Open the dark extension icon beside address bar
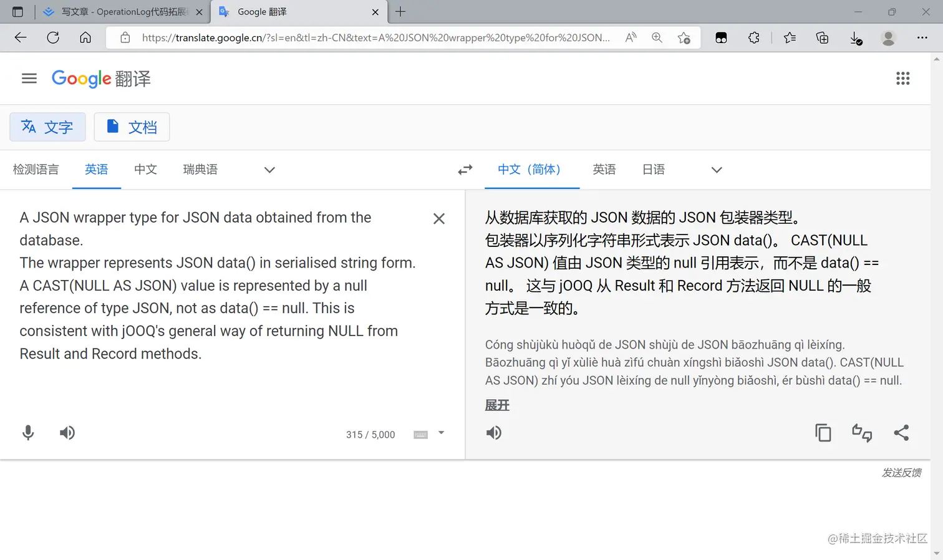The height and width of the screenshot is (560, 943). 721,37
